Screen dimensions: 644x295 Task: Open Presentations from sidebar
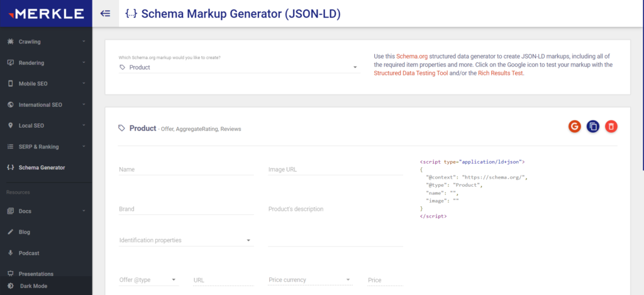pos(46,274)
